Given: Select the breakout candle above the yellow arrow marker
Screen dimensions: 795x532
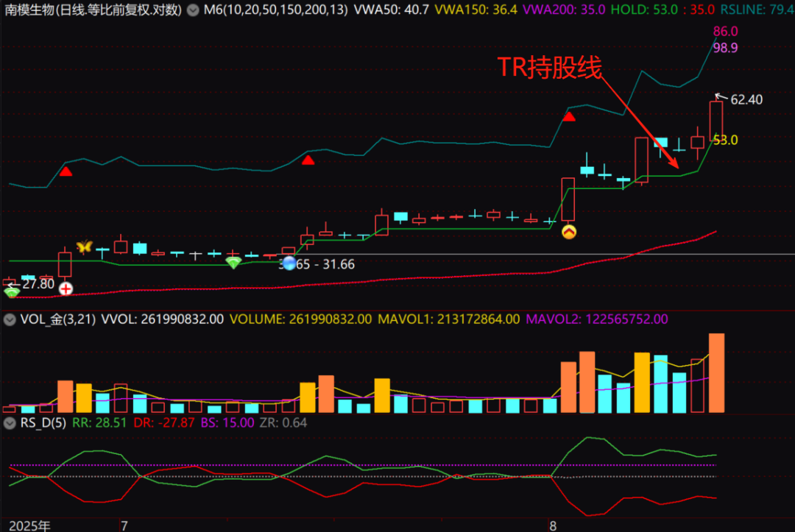Looking at the screenshot, I should pyautogui.click(x=568, y=199).
